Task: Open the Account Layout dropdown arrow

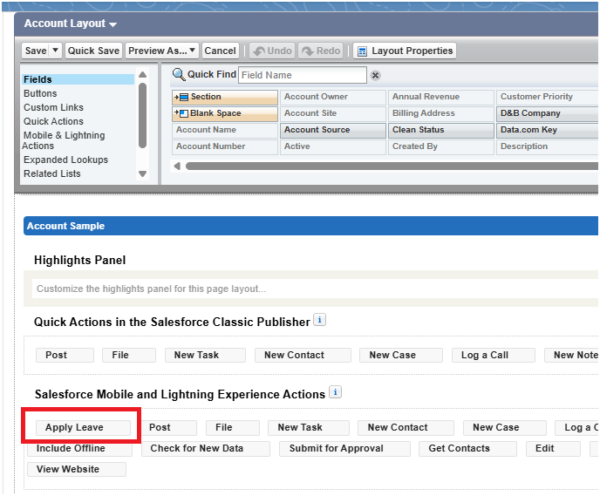Action: (112, 24)
